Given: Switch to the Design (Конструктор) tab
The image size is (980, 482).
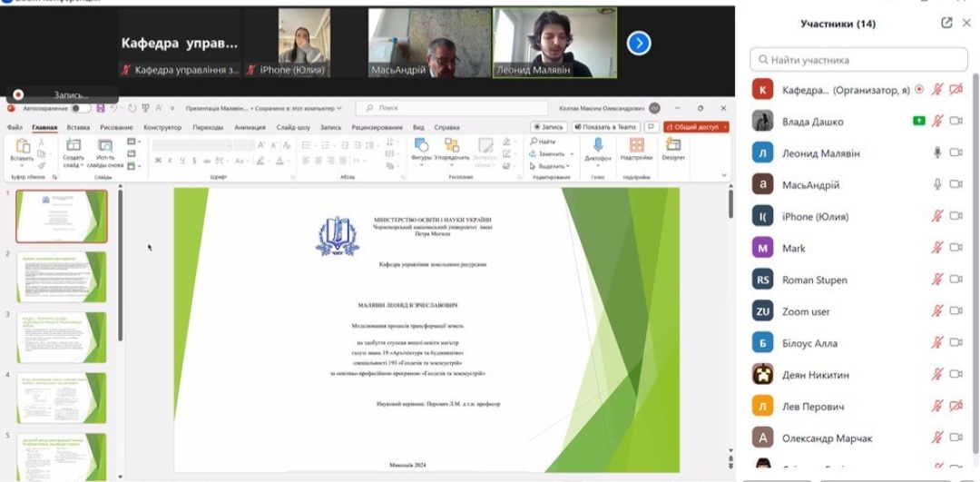Looking at the screenshot, I should coord(162,127).
